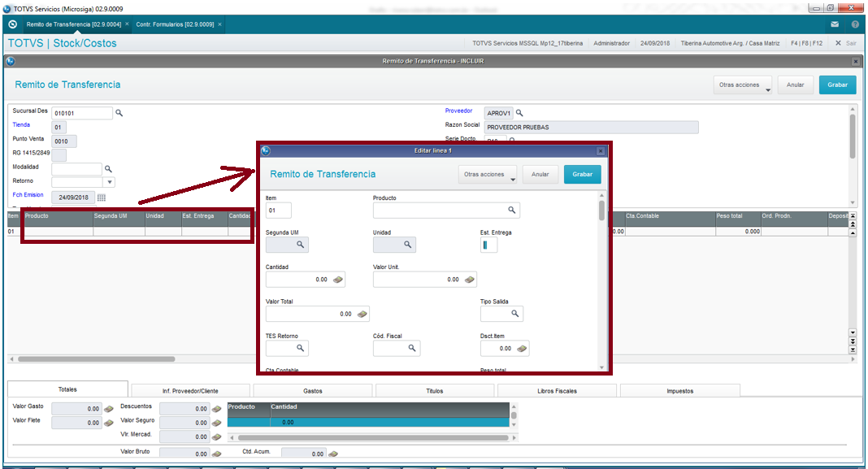Screen dimensions: 868x469
Task: Open calculator icon next to Valor Gasto
Action: pyautogui.click(x=109, y=409)
